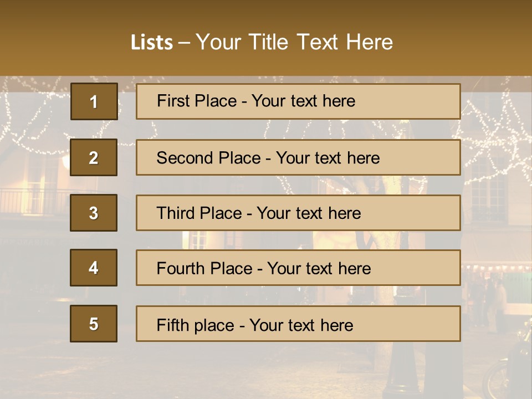Choose the number 4 square
The image size is (532, 399).
pos(94,268)
